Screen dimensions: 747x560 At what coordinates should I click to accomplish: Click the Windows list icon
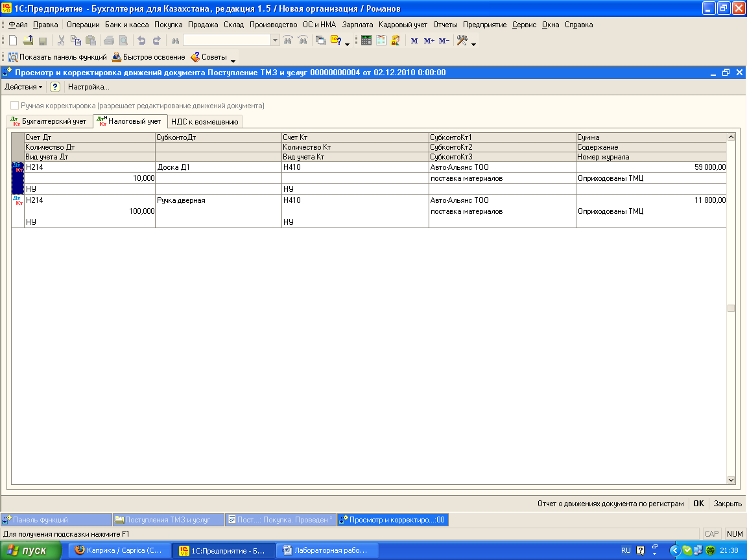321,41
